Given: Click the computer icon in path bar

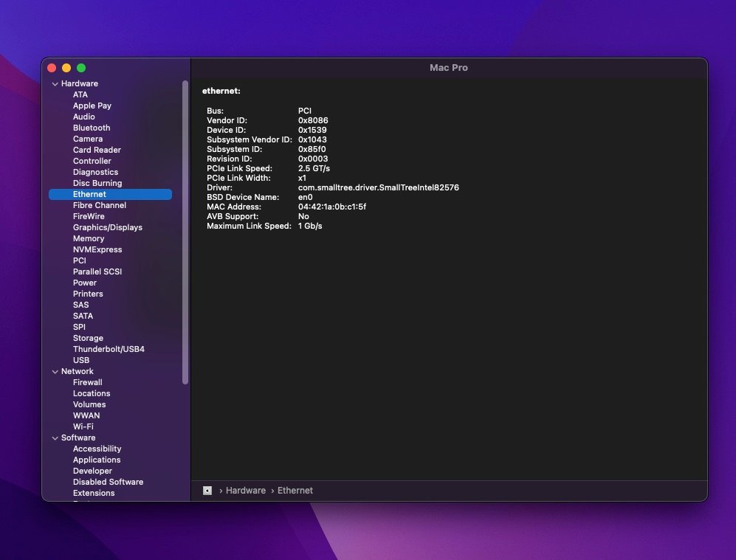Looking at the screenshot, I should pyautogui.click(x=207, y=491).
